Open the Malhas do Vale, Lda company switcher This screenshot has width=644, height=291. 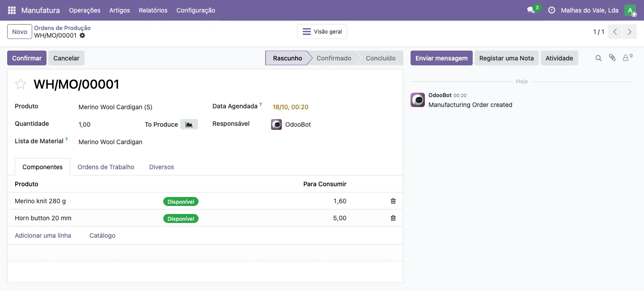click(x=589, y=10)
